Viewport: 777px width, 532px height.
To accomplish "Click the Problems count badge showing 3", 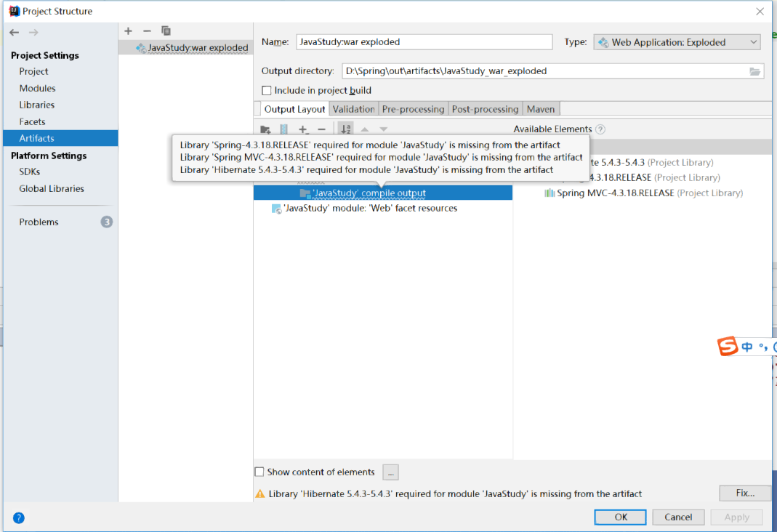I will click(x=107, y=222).
